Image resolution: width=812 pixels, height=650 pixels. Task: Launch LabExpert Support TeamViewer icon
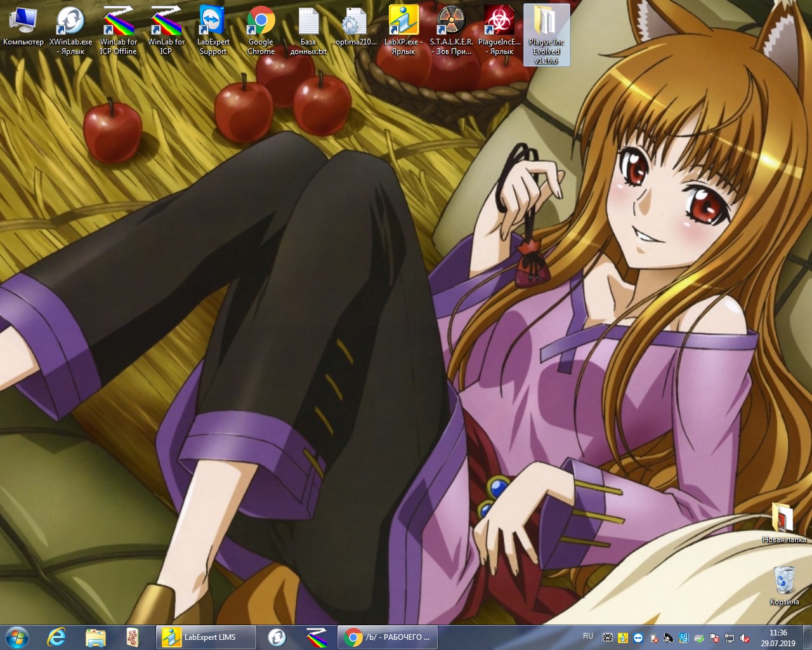point(213,30)
